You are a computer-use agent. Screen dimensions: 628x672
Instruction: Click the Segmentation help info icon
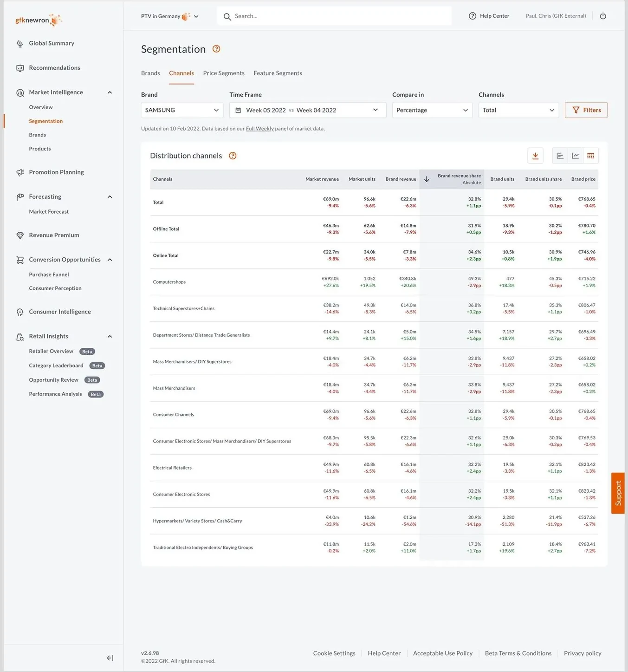click(x=216, y=49)
